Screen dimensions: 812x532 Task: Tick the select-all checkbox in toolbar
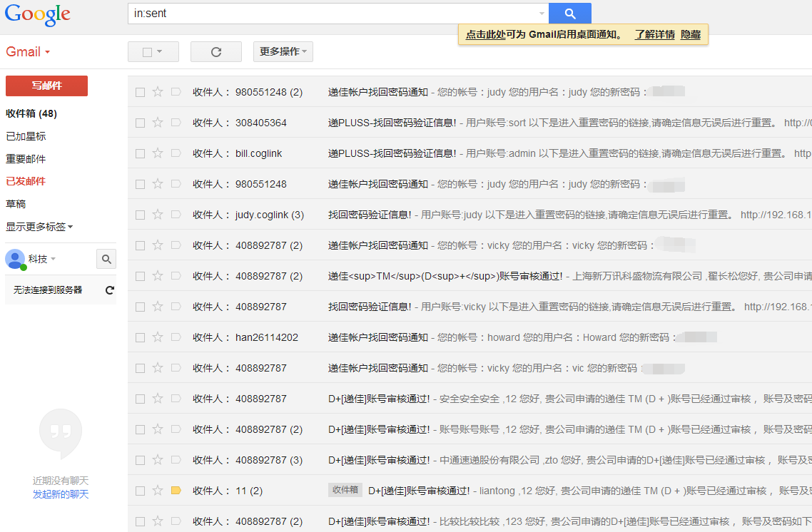(x=147, y=52)
